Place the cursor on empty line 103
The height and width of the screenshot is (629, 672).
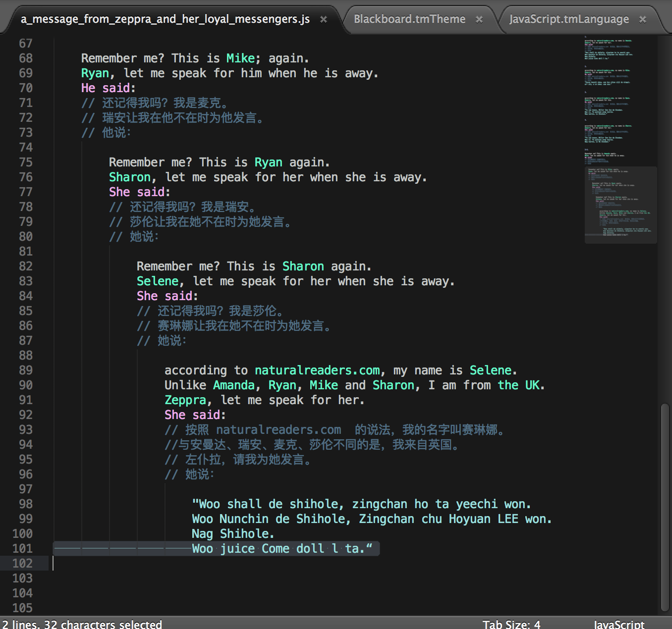pos(317,578)
